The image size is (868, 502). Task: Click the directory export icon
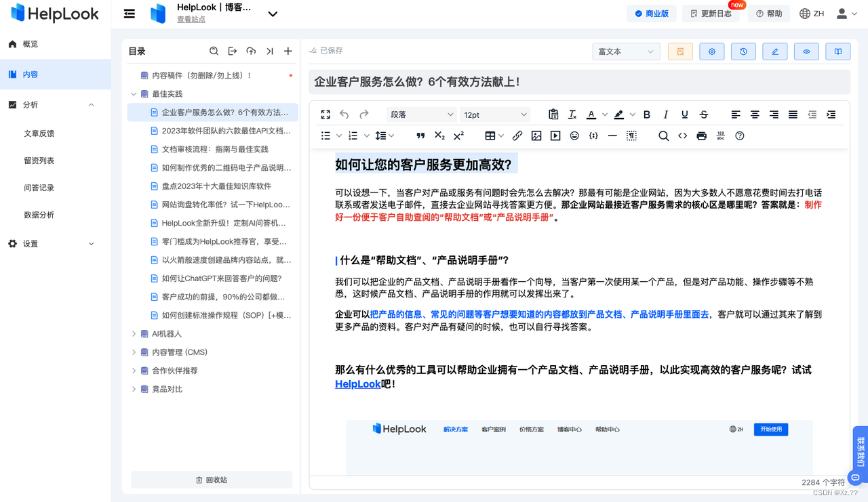(233, 51)
